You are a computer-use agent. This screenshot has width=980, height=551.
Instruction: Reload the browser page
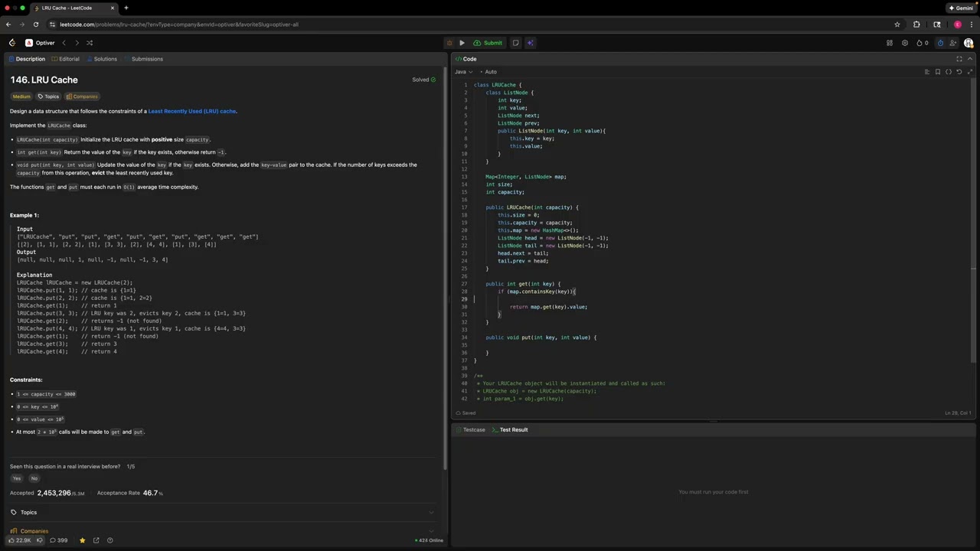35,24
